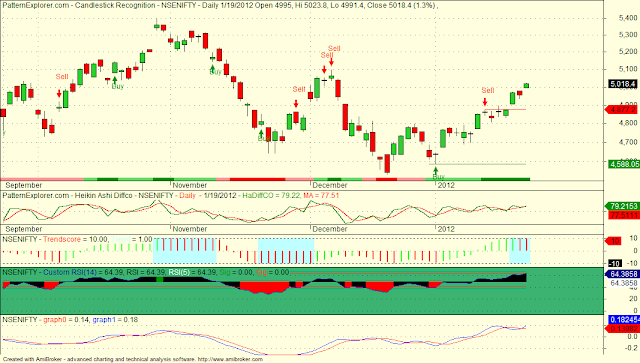Click December label on the main candlestick chart axis
This screenshot has width=640, height=363.
[x=330, y=185]
